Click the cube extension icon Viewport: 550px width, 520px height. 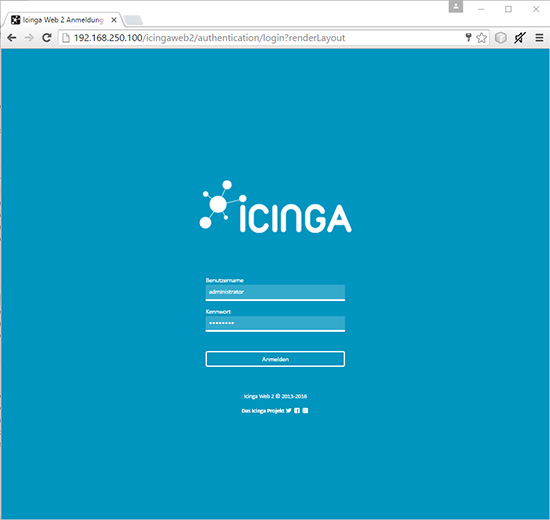pos(501,38)
